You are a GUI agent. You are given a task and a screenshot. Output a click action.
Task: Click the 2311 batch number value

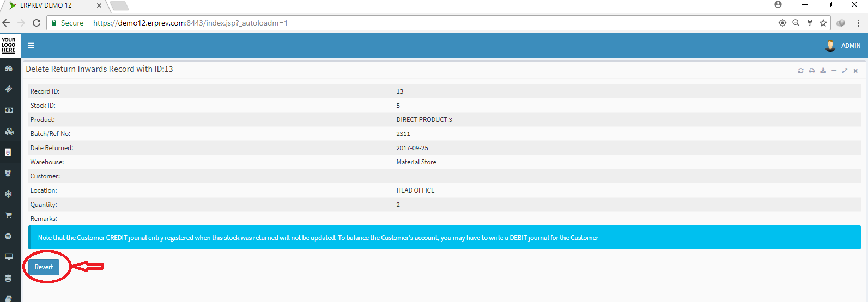pyautogui.click(x=403, y=134)
